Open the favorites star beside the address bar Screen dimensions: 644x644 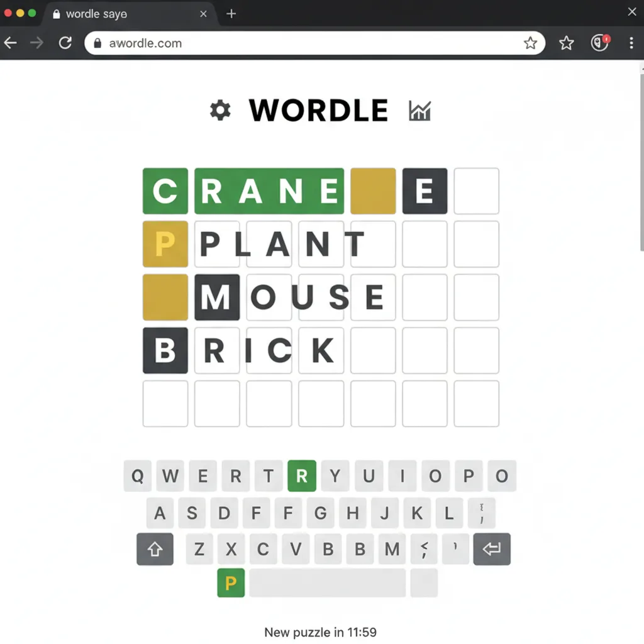click(567, 43)
